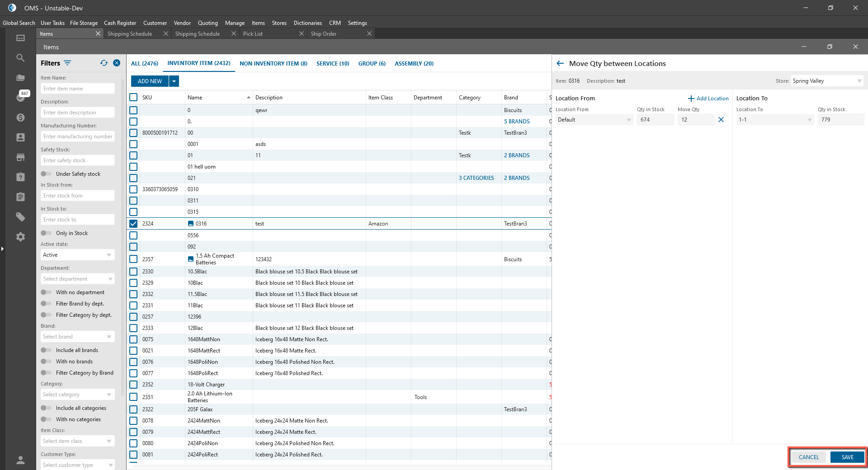Screen dimensions: 868x470
Task: Open the Location To dropdown
Action: (774, 120)
